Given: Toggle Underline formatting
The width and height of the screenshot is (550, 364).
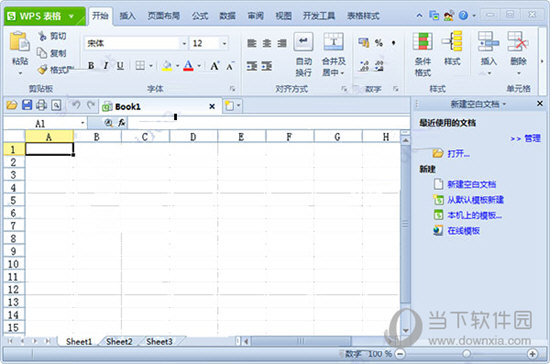Looking at the screenshot, I should click(x=120, y=66).
